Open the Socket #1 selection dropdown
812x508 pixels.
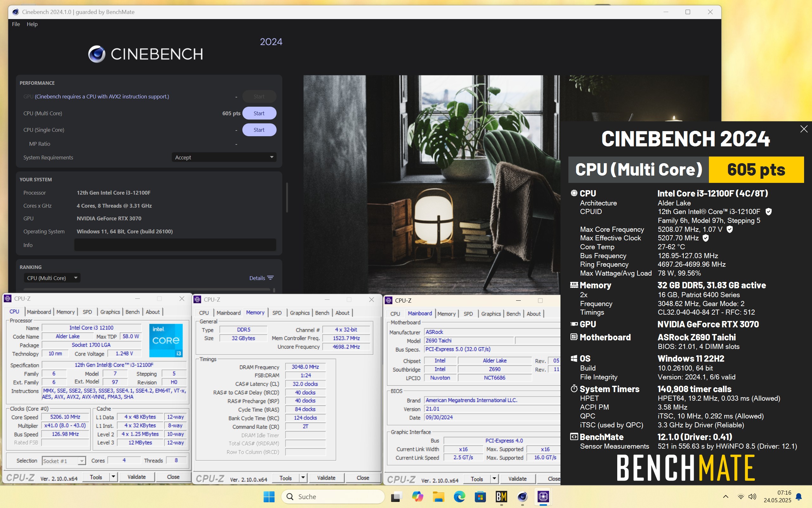(64, 461)
